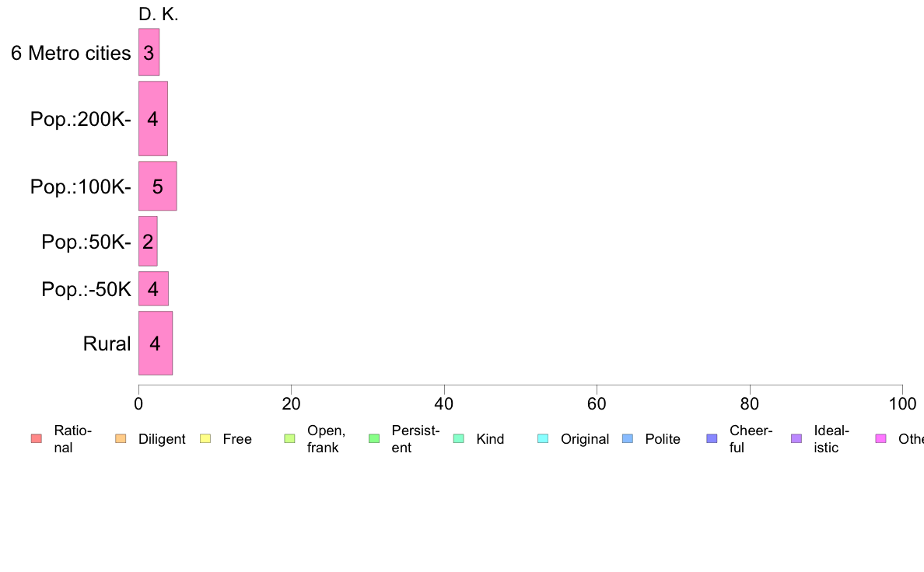Image resolution: width=924 pixels, height=572 pixels.
Task: Click the Rural axis label
Action: coord(107,344)
